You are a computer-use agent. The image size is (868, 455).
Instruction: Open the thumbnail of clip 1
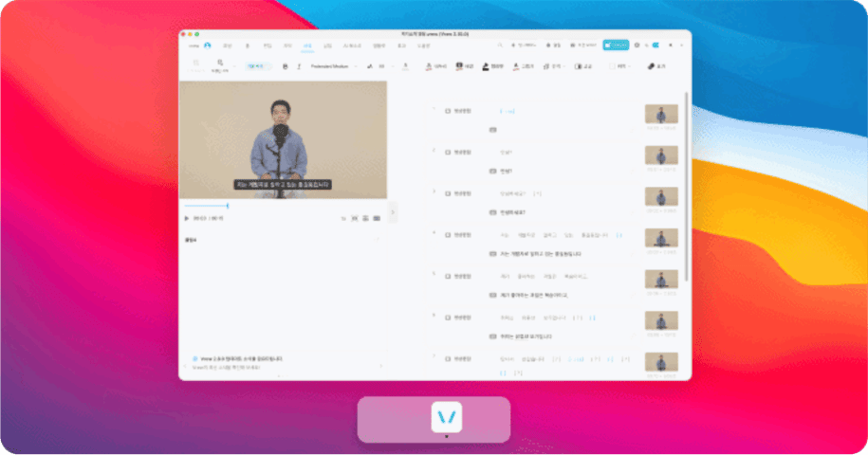[x=661, y=114]
